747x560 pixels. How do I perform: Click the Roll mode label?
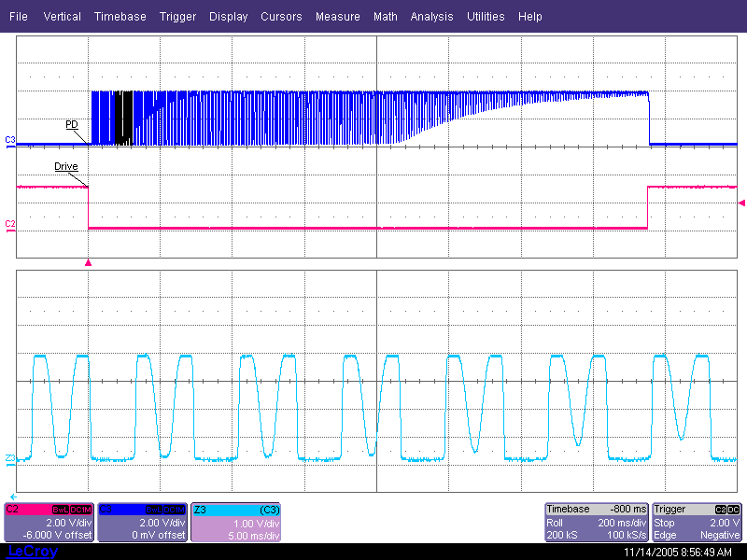click(x=555, y=523)
